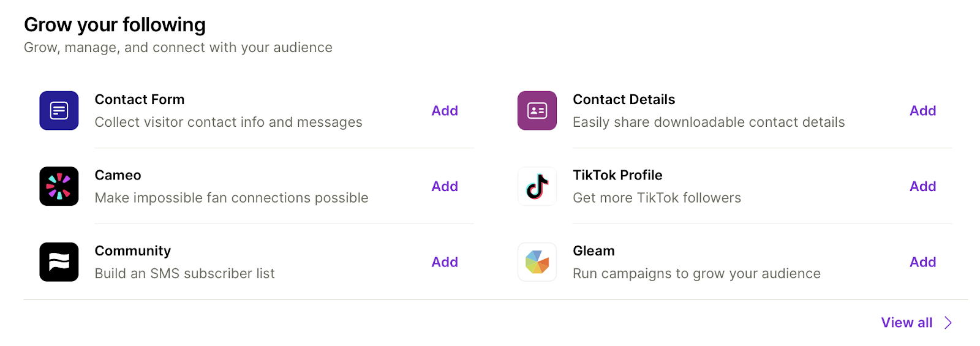The image size is (980, 346).
Task: Add the Community SMS app
Action: pos(444,262)
